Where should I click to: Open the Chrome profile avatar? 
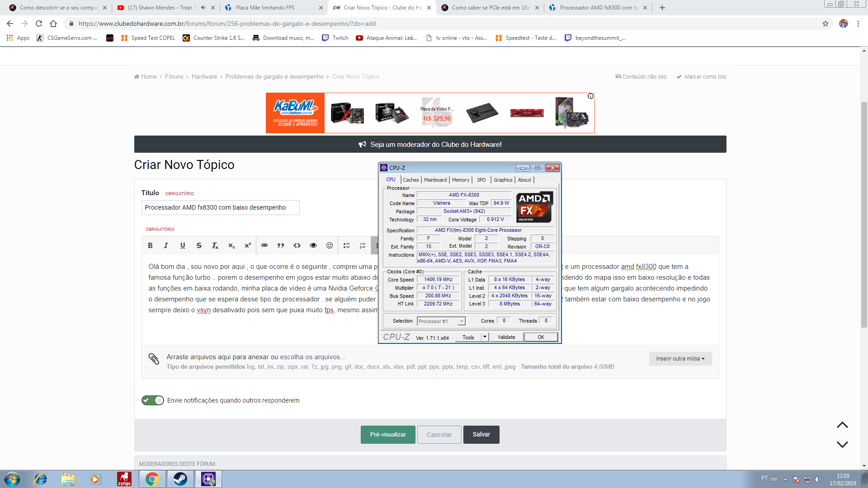tap(844, 23)
